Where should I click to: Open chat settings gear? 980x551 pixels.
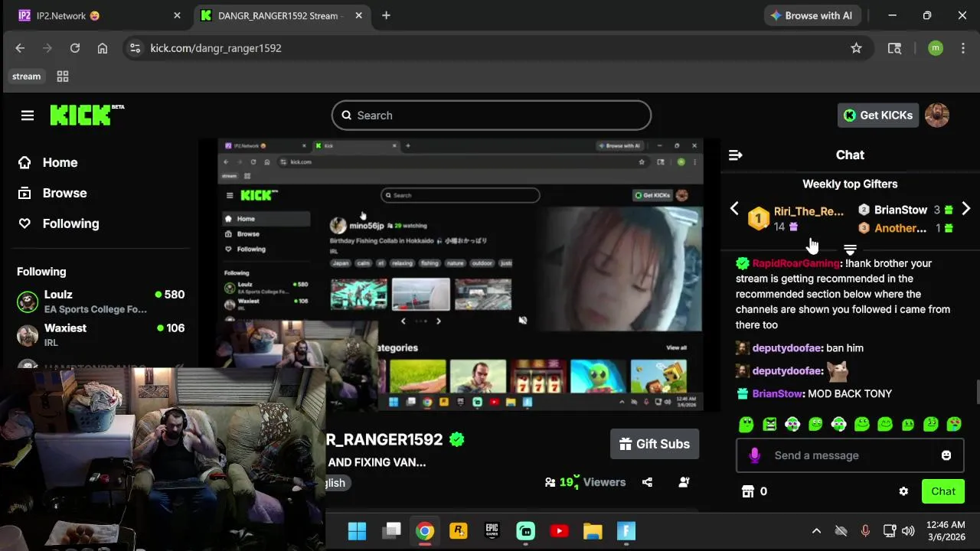click(903, 491)
